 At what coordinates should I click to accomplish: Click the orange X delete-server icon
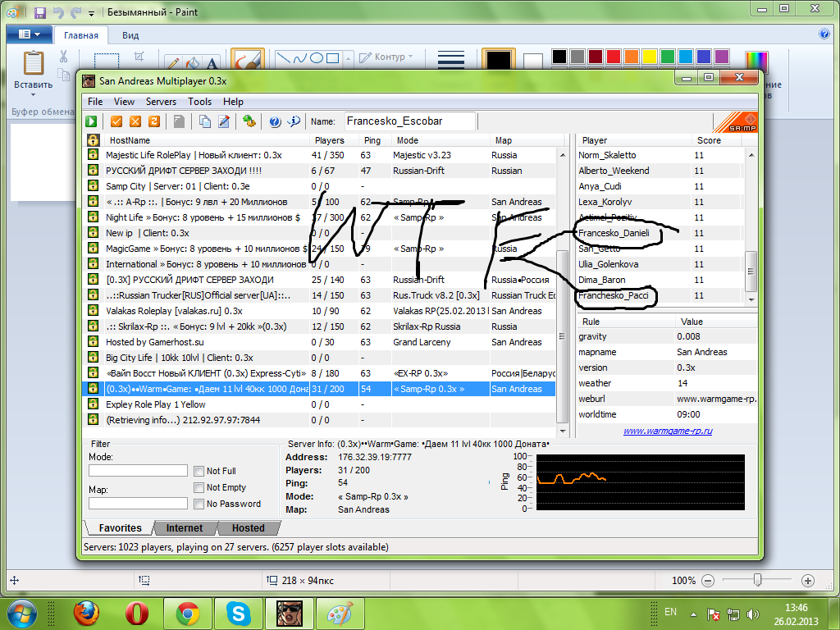135,121
